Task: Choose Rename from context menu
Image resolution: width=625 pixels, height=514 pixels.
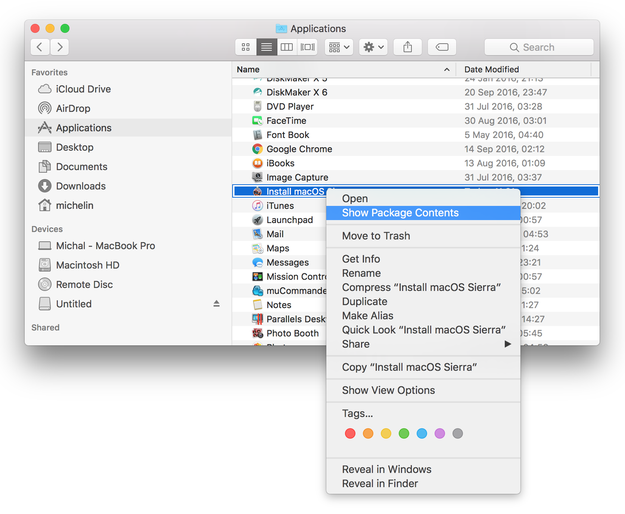Action: pyautogui.click(x=423, y=273)
